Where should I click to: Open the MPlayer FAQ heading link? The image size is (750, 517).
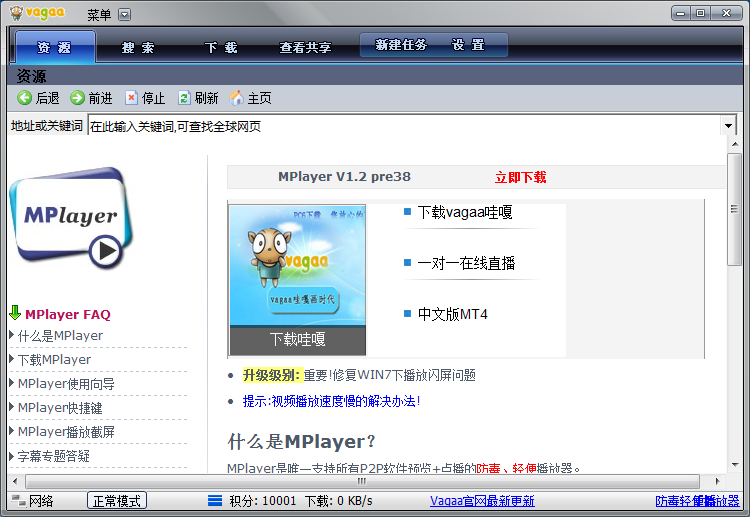pyautogui.click(x=68, y=314)
